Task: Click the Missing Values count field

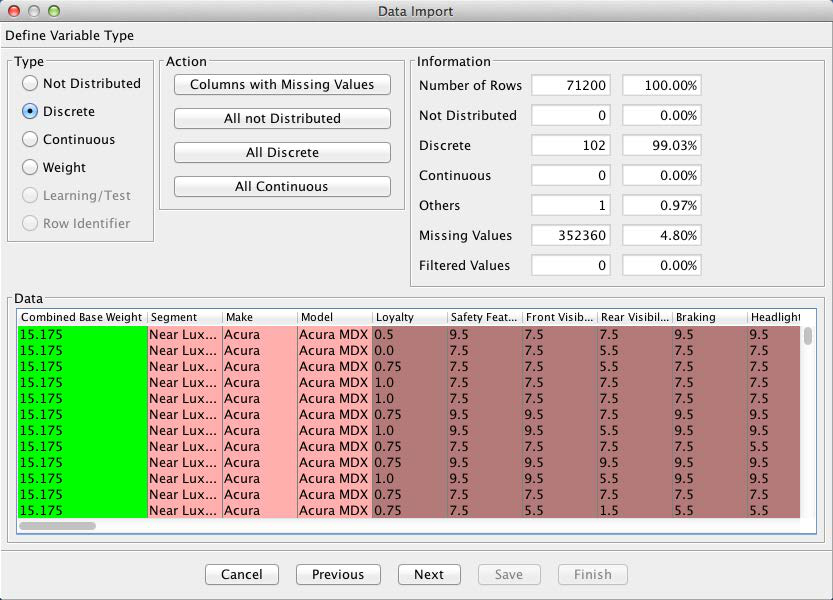Action: tap(571, 236)
